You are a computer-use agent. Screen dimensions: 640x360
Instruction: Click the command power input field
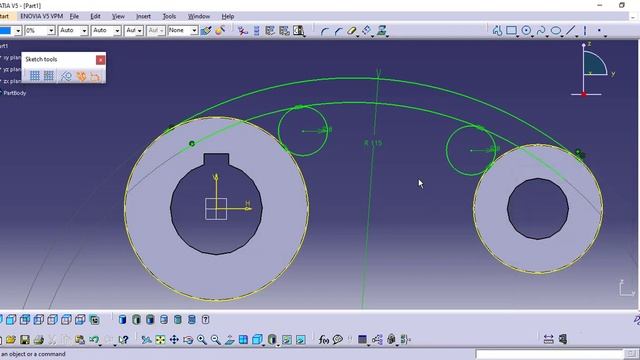(549, 353)
